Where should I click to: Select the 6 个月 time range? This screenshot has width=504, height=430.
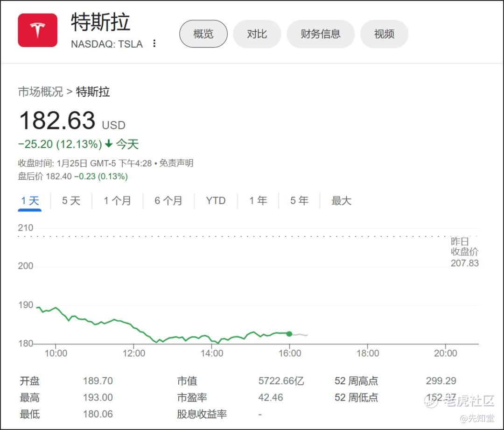click(x=168, y=201)
